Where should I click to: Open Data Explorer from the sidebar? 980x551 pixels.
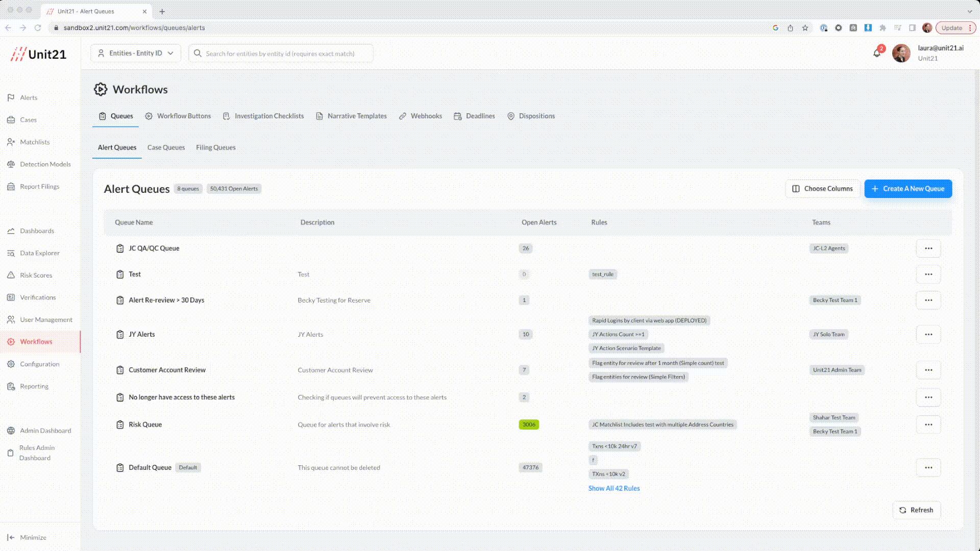(x=39, y=253)
